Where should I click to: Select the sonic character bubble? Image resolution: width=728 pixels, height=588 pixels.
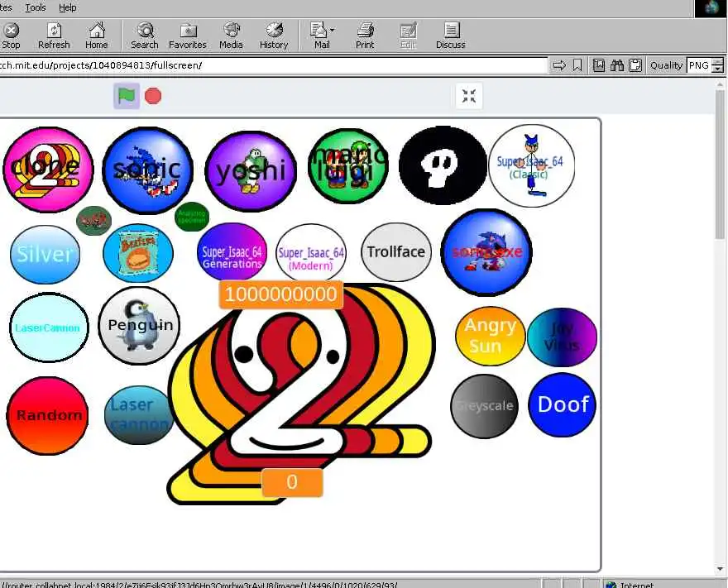click(x=147, y=170)
